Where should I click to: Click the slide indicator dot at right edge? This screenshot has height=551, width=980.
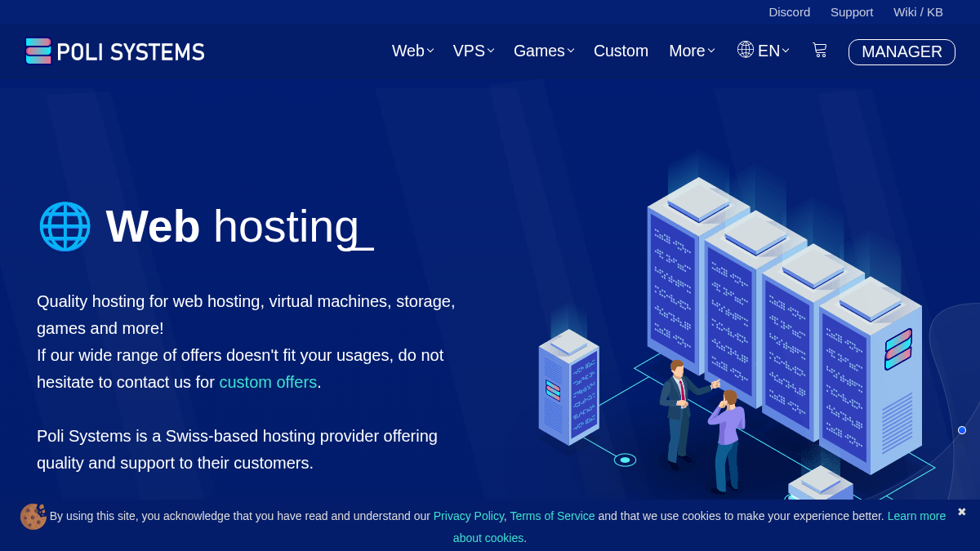coord(962,430)
